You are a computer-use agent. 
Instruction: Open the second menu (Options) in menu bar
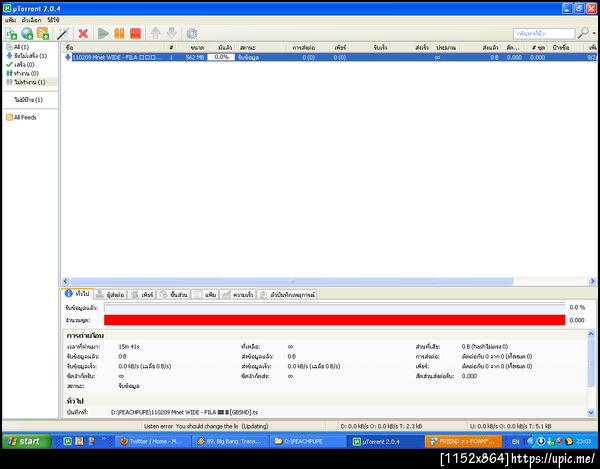point(31,20)
